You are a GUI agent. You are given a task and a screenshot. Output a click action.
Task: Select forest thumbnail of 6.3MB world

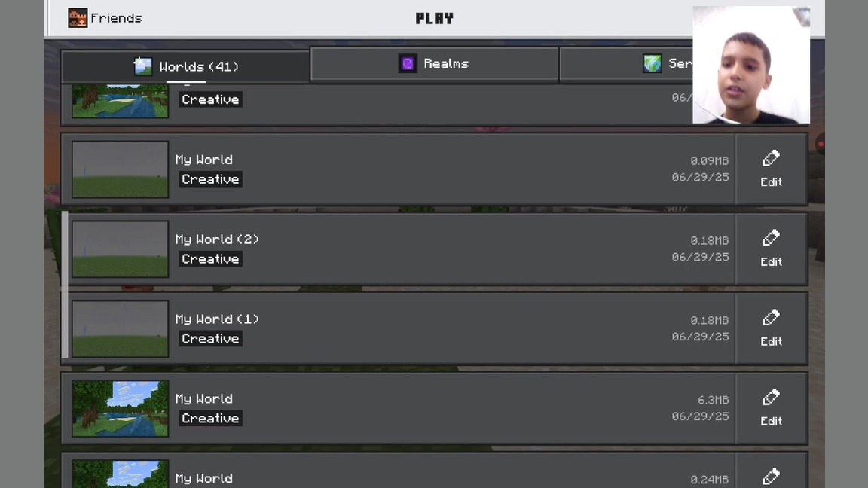pos(120,408)
